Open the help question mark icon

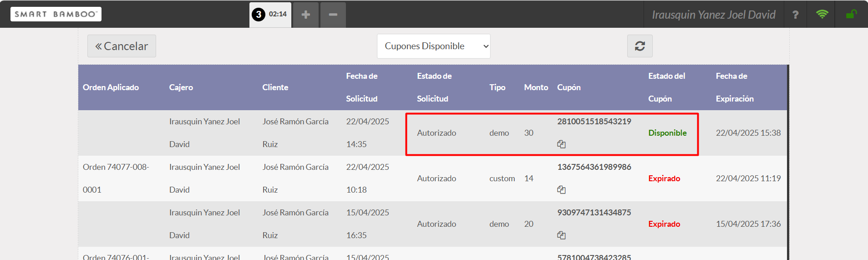tap(795, 15)
